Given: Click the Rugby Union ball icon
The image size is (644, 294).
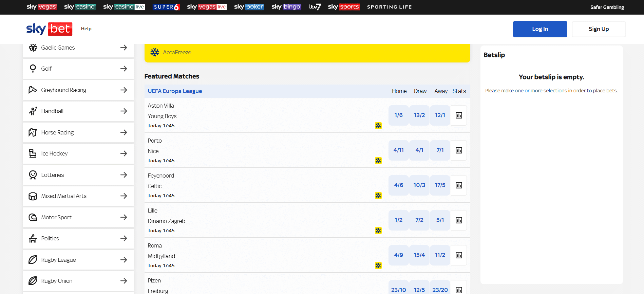Looking at the screenshot, I should click(33, 281).
